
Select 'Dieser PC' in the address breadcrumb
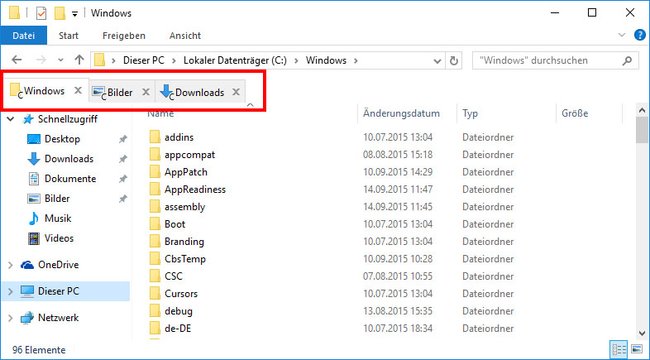pos(143,61)
